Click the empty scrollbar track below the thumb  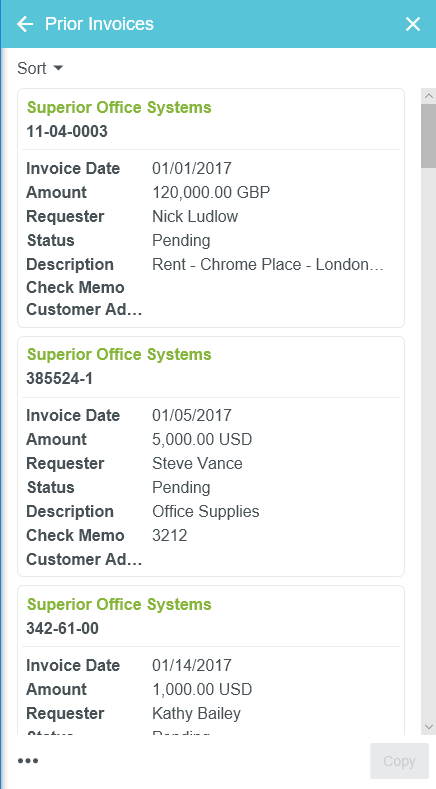click(429, 443)
